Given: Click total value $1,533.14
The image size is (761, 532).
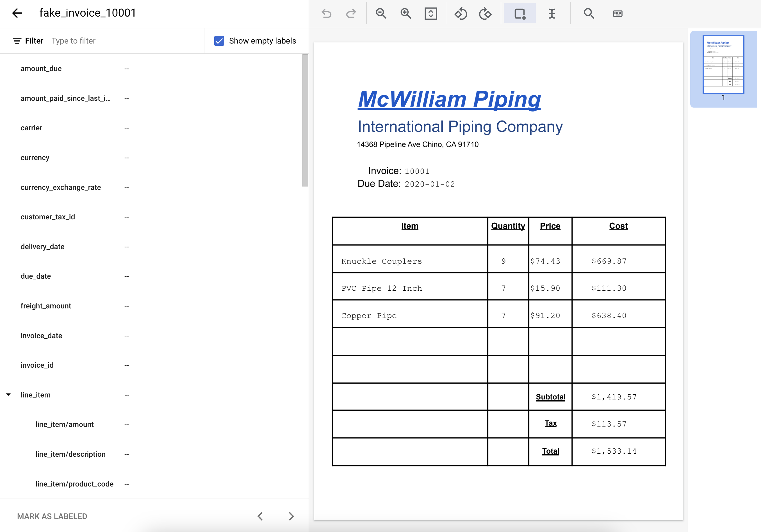Looking at the screenshot, I should [614, 451].
